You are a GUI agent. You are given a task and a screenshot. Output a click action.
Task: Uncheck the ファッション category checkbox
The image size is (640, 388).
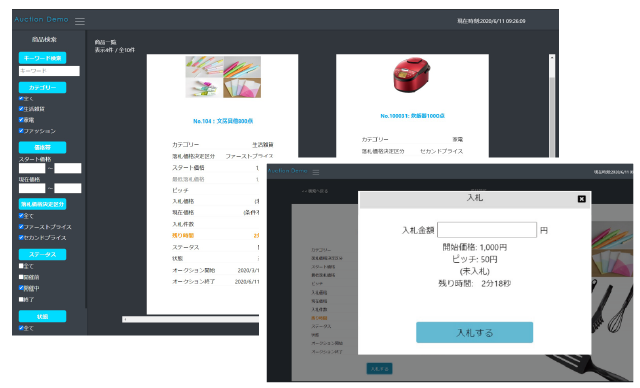(x=21, y=131)
